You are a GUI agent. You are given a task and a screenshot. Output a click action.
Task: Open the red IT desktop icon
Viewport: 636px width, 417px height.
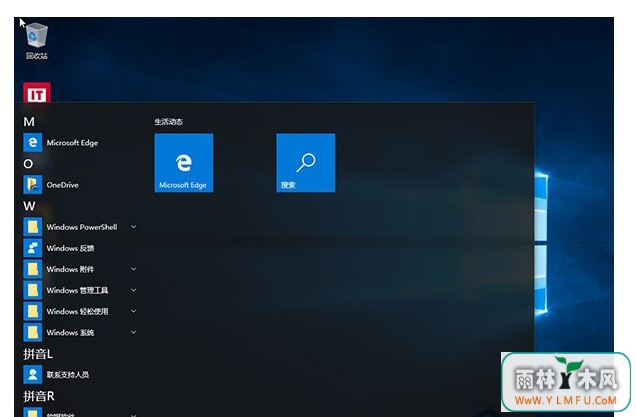pos(37,92)
